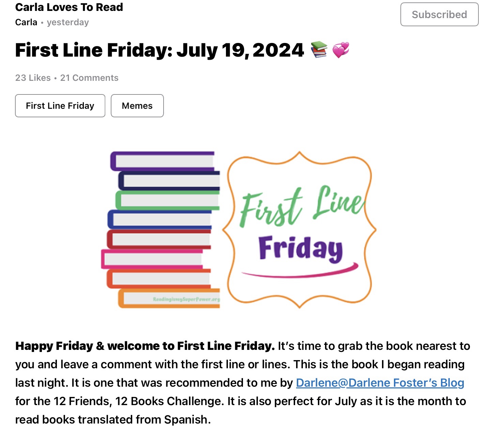This screenshot has width=504, height=430.
Task: Jump to the 21 Comments
Action: click(x=89, y=78)
